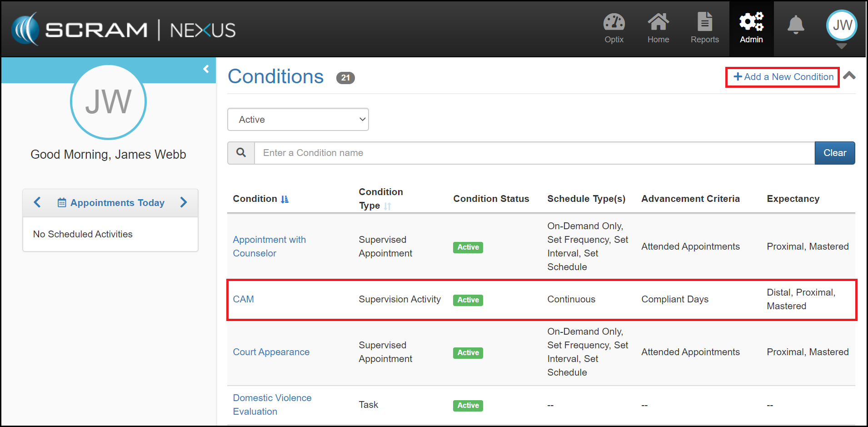Open Court Appearance condition link
868x427 pixels.
271,352
